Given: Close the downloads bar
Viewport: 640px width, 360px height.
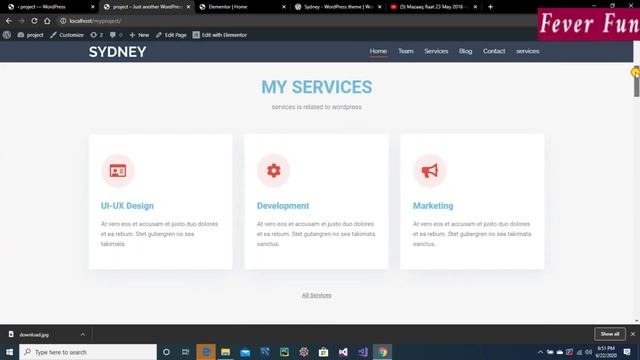Looking at the screenshot, I should pos(633,334).
